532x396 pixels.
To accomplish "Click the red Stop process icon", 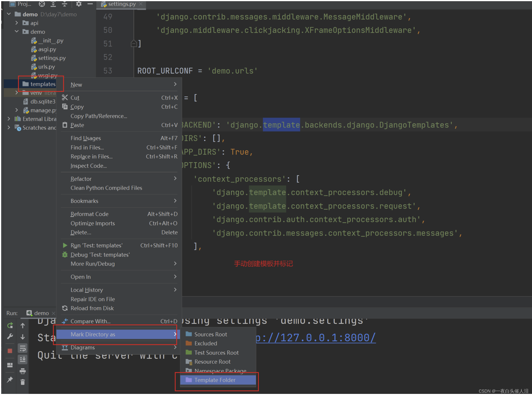I will [10, 351].
